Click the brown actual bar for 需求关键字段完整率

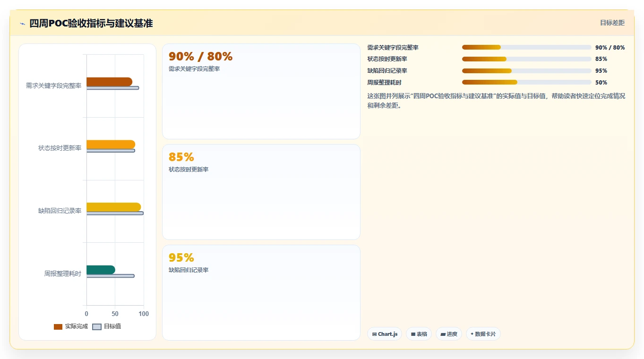click(x=109, y=82)
